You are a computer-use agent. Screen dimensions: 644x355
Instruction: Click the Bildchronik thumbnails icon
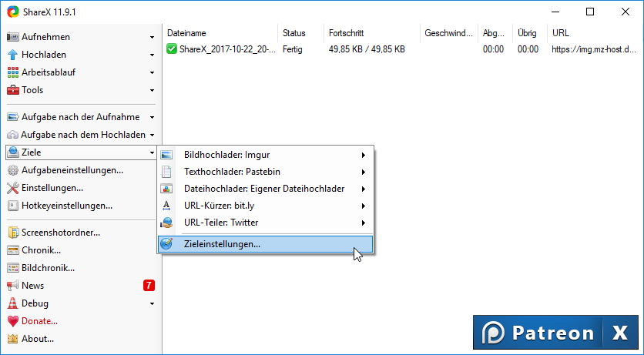pyautogui.click(x=13, y=268)
